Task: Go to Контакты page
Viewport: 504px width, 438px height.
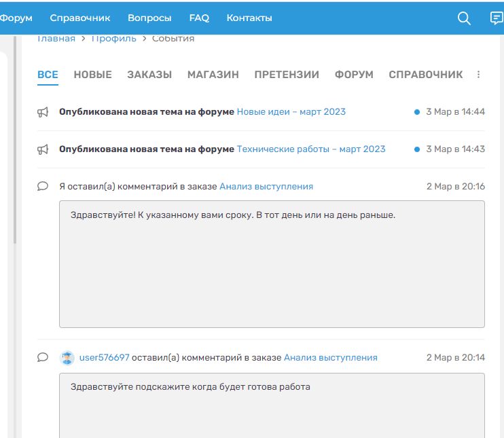Action: 249,18
